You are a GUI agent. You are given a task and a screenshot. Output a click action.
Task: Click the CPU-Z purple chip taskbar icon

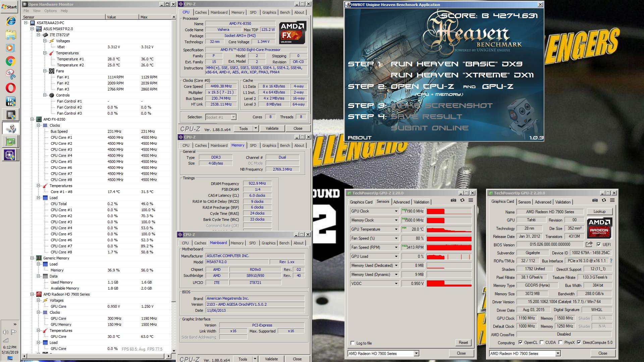click(x=10, y=155)
